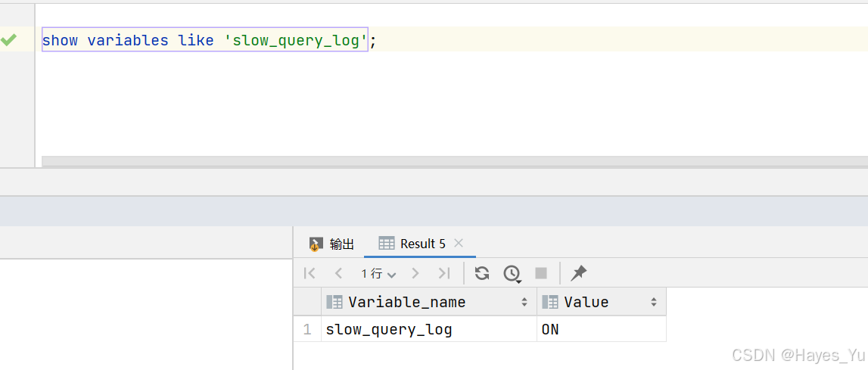Reload the result data
This screenshot has width=868, height=370.
[482, 272]
